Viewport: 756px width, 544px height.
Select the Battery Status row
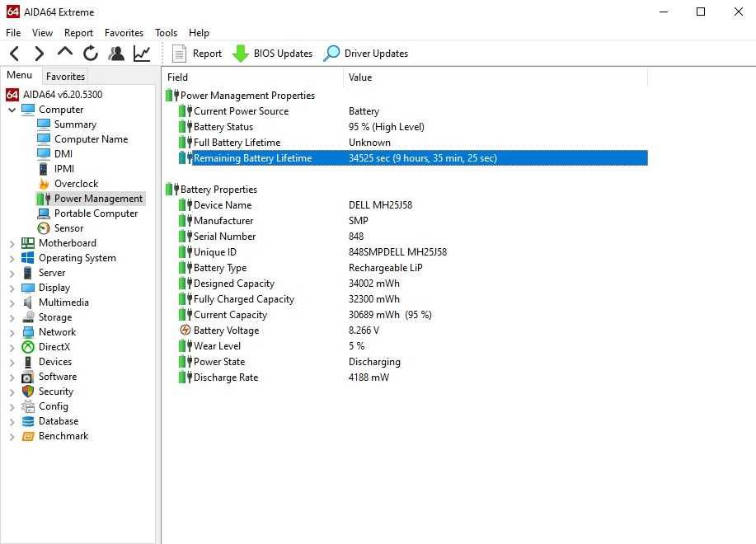click(x=414, y=127)
